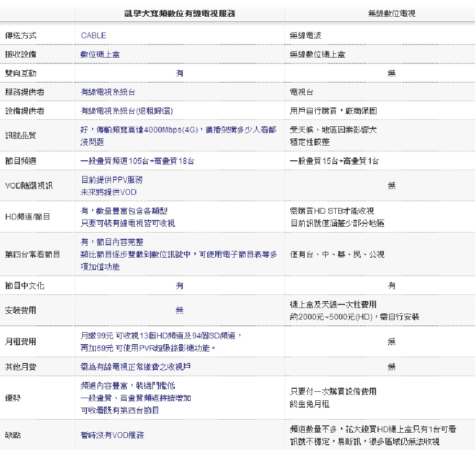Click 頻道數量不多 drawback line

pos(373,429)
